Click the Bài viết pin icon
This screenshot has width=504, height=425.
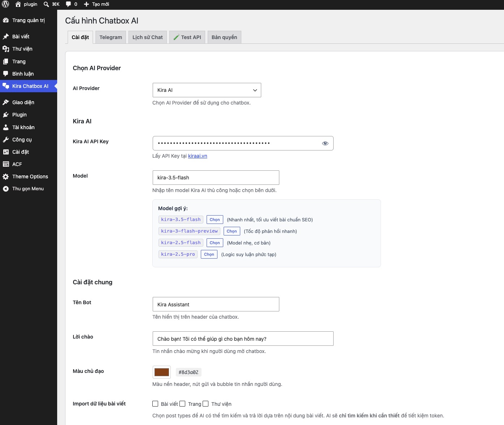pos(6,37)
